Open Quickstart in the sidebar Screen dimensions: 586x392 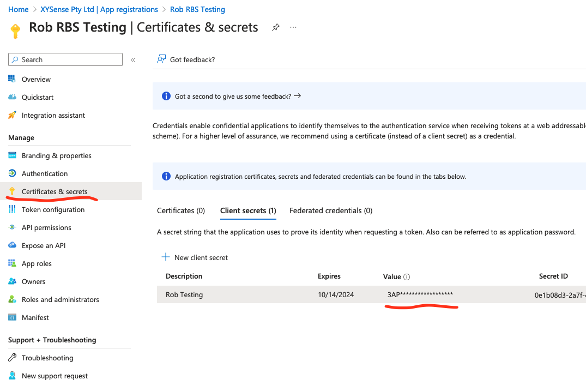point(38,97)
